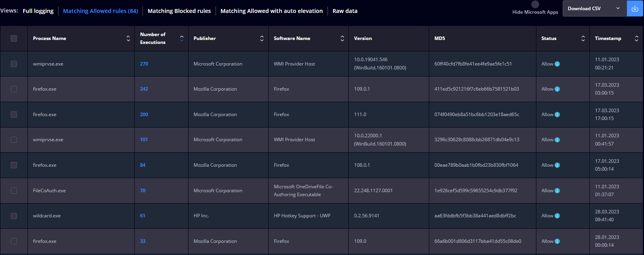
Task: Open the 200 executions link
Action: coord(144,115)
